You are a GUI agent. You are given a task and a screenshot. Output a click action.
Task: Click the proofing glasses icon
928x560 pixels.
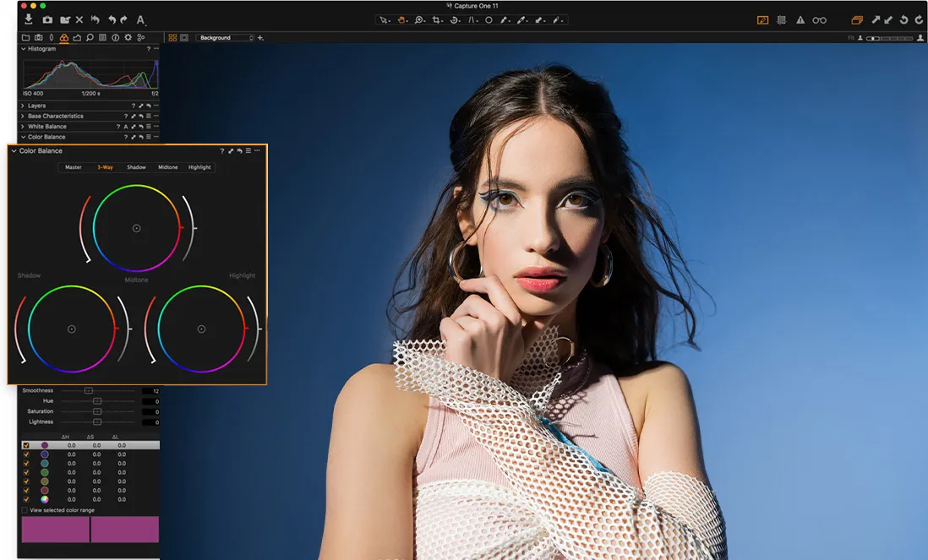[819, 19]
